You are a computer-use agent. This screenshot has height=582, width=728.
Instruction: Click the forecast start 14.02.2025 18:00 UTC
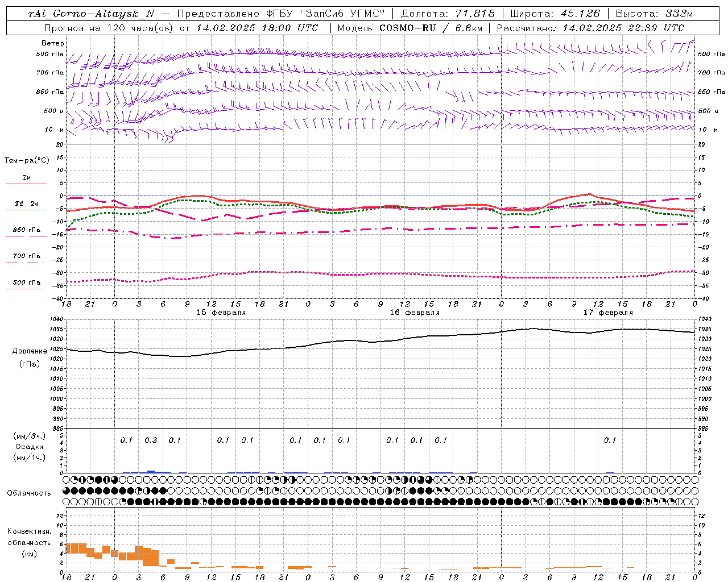(x=257, y=28)
